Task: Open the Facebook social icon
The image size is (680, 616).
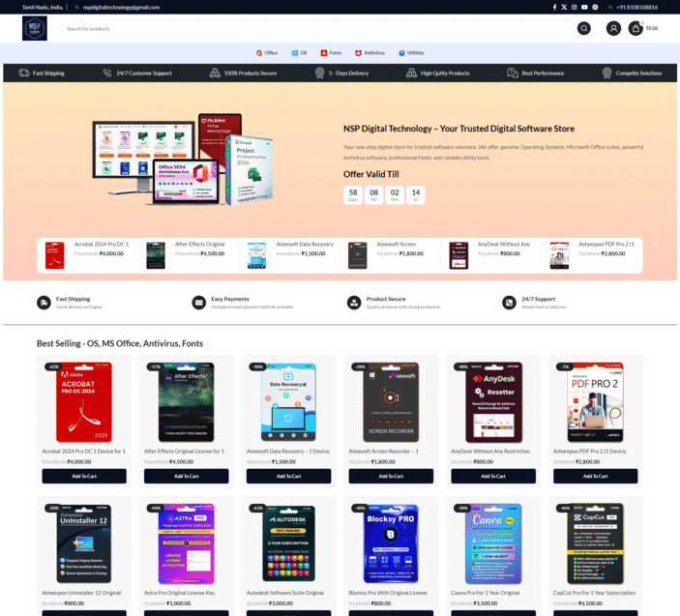Action: click(554, 7)
